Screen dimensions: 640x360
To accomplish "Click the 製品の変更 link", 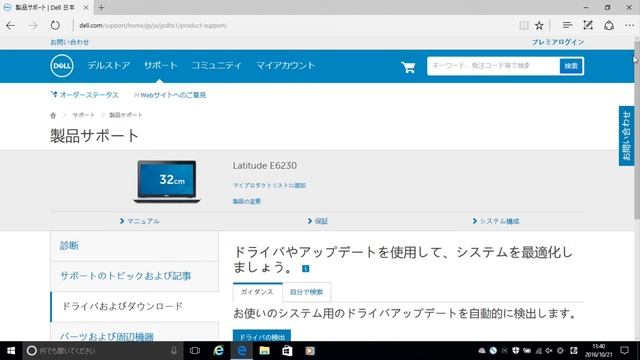I will point(247,201).
